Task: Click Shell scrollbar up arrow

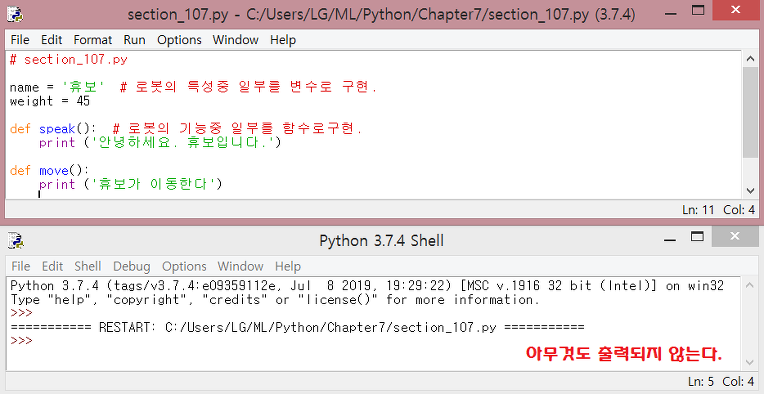Action: point(750,285)
